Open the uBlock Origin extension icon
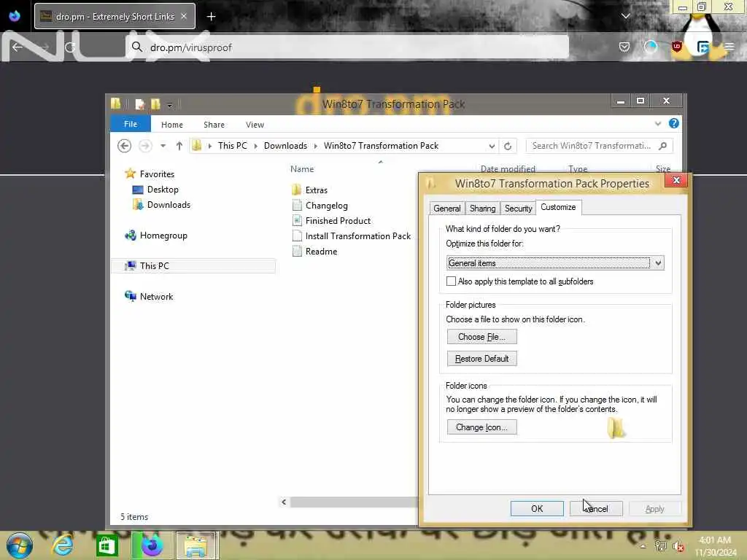Viewport: 747px width, 560px height. pyautogui.click(x=676, y=47)
